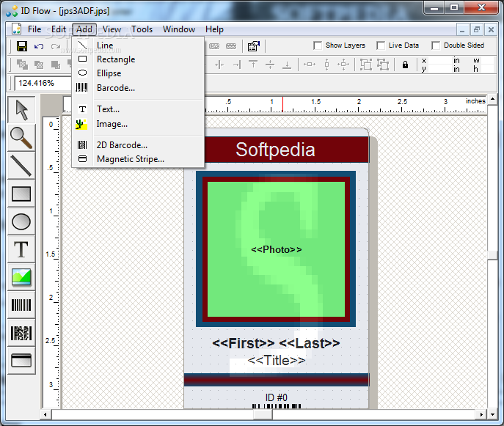Select the linear barcode tool in palette
Viewport: 504px width, 426px height.
click(21, 305)
